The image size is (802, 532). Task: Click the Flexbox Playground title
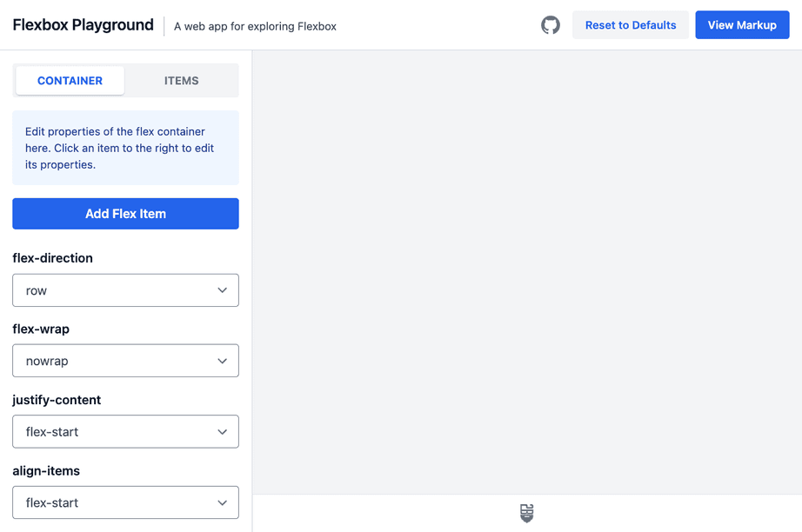point(83,24)
